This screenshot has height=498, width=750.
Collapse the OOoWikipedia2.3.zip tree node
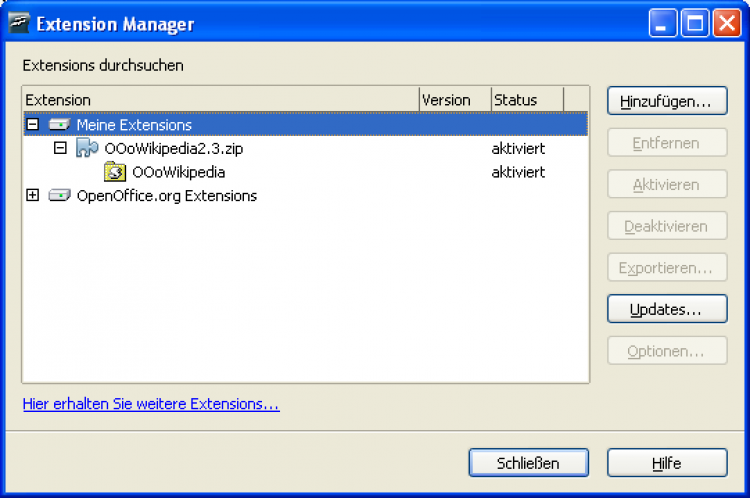(x=60, y=149)
